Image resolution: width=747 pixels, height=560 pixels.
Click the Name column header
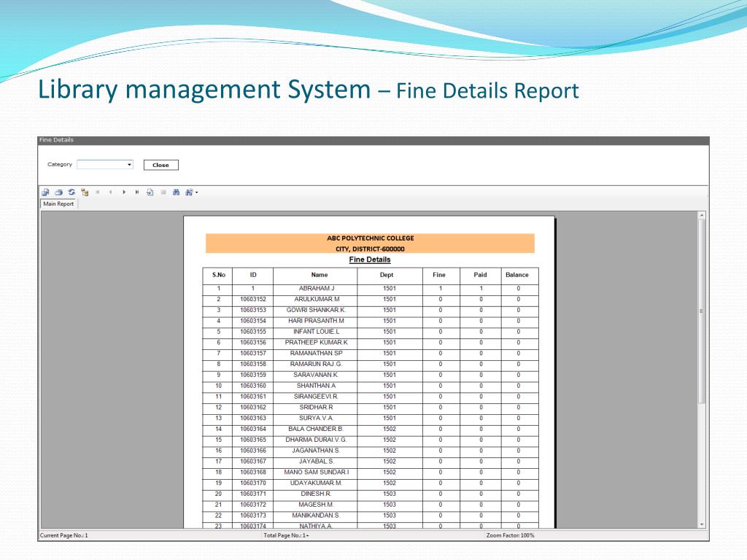point(320,275)
